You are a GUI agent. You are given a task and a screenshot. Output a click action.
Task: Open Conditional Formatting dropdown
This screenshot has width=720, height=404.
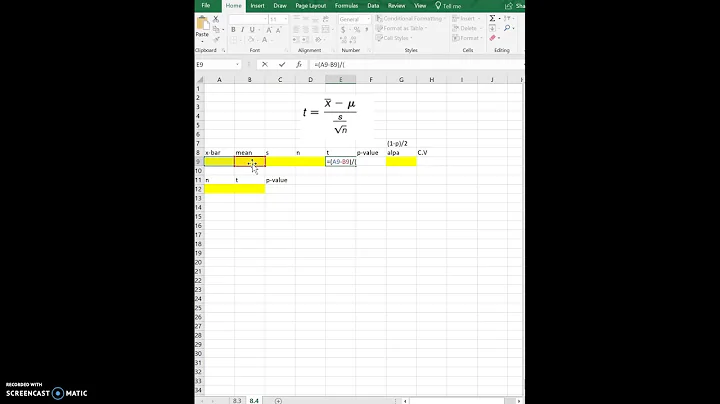coord(410,18)
